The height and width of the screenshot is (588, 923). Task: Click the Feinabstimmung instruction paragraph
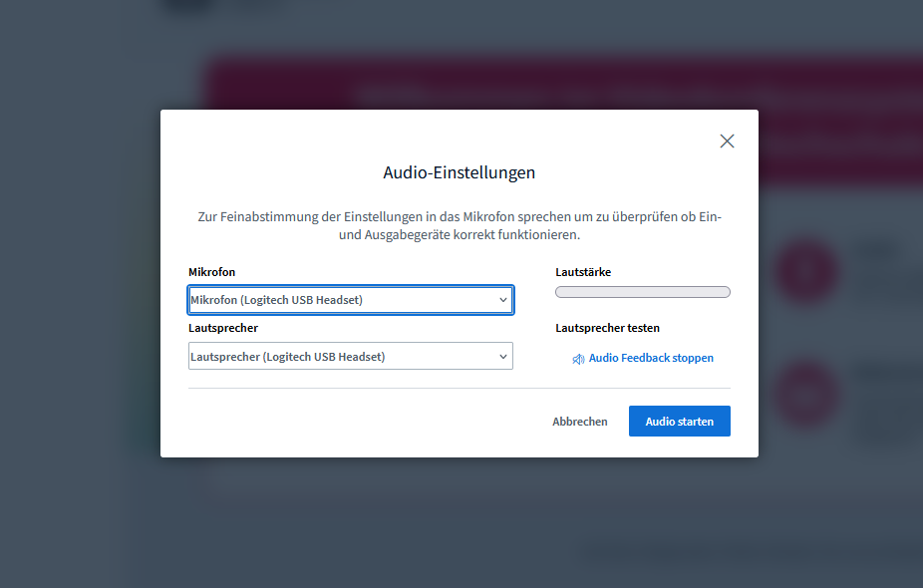tap(460, 226)
